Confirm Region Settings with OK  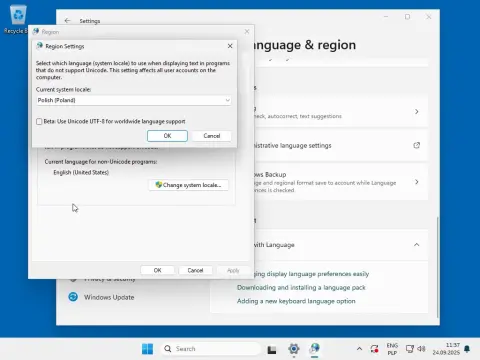(x=167, y=136)
